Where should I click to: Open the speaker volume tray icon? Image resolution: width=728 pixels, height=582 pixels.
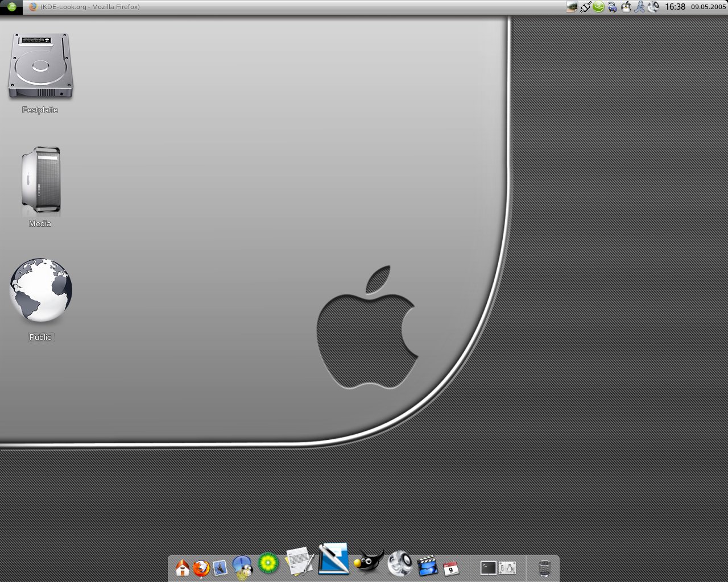(x=653, y=7)
